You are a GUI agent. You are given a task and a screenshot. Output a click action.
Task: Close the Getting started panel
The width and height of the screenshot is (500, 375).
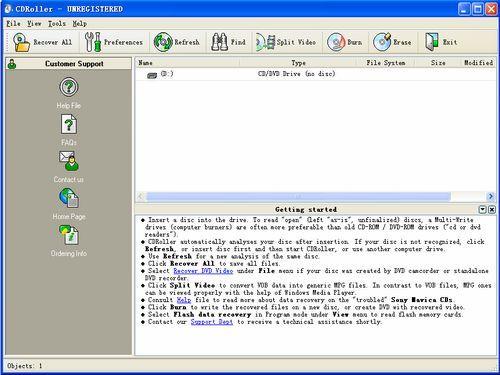coord(492,209)
